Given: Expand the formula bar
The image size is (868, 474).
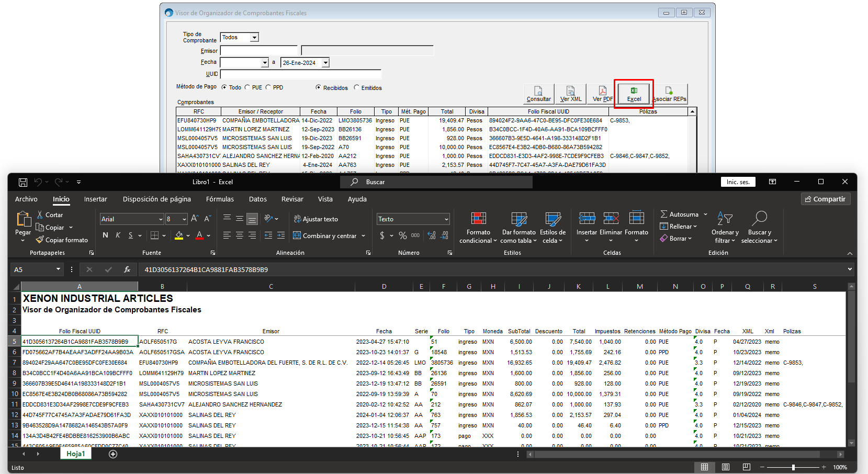Looking at the screenshot, I should click(x=850, y=269).
